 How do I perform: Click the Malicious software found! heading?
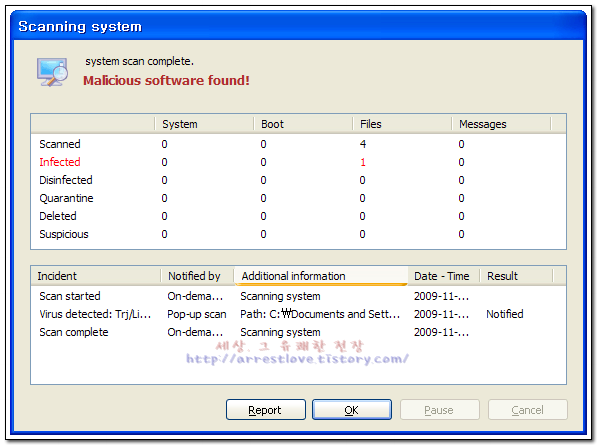166,81
